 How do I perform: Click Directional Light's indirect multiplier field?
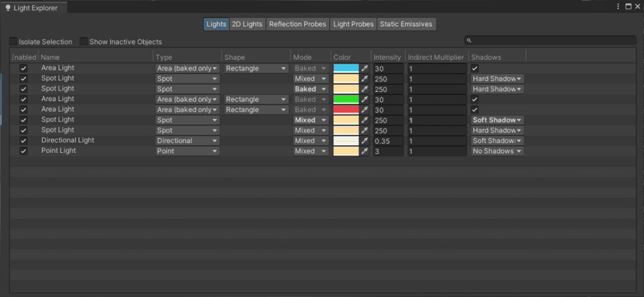[437, 141]
